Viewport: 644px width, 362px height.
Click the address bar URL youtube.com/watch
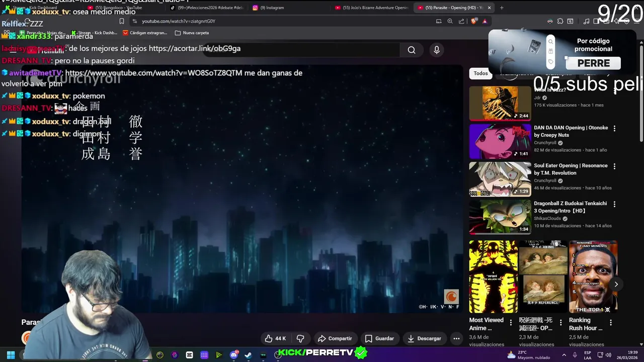click(x=179, y=21)
